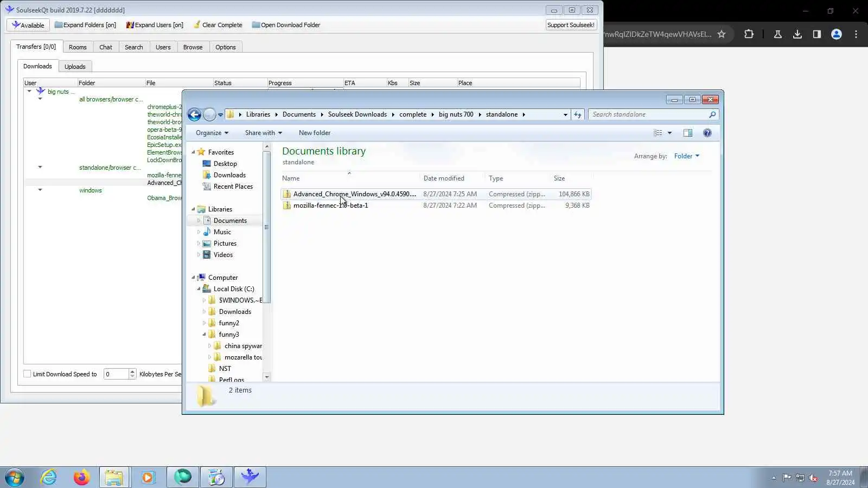Image resolution: width=868 pixels, height=488 pixels.
Task: Open the Options tab in Soulseek
Action: (225, 47)
